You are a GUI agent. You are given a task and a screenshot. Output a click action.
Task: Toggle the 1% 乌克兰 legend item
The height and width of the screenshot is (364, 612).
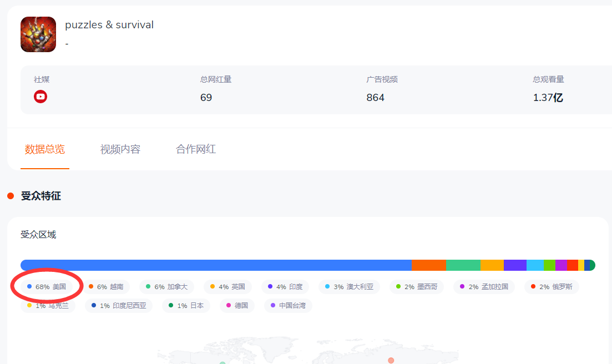tap(48, 306)
